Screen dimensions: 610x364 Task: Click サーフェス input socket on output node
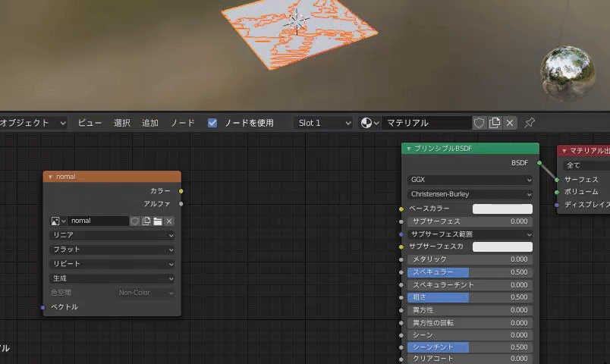pyautogui.click(x=557, y=180)
